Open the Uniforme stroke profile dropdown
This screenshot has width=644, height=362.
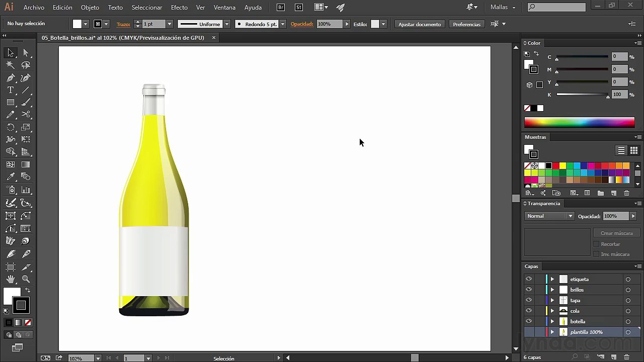click(x=227, y=24)
